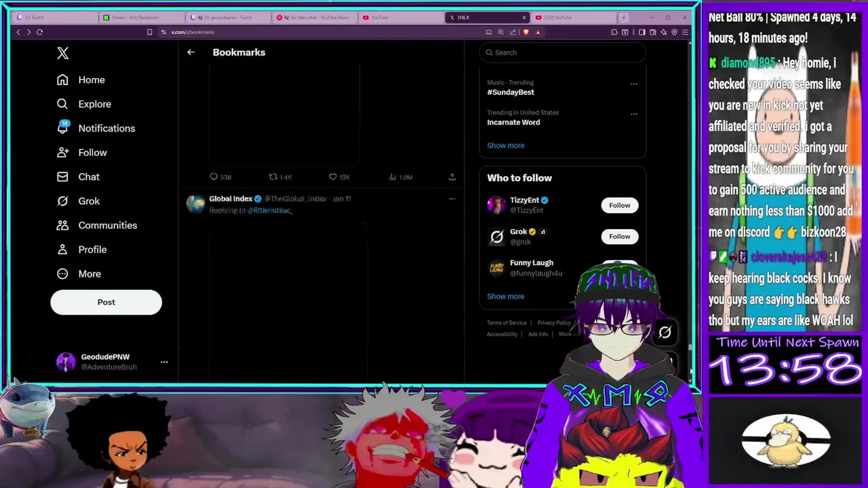The width and height of the screenshot is (868, 488).
Task: Click browser forward button
Action: click(28, 32)
